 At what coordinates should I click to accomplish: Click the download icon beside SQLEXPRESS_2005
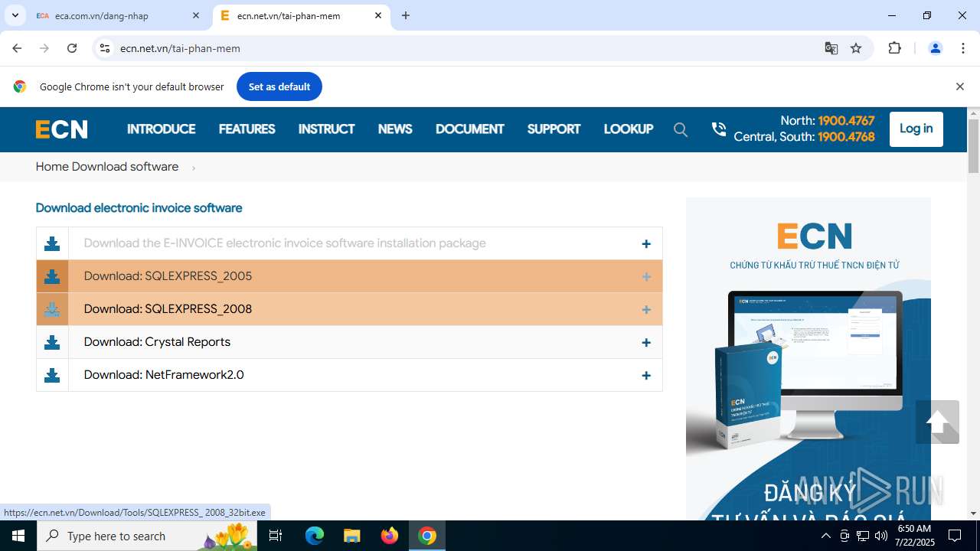pos(52,276)
